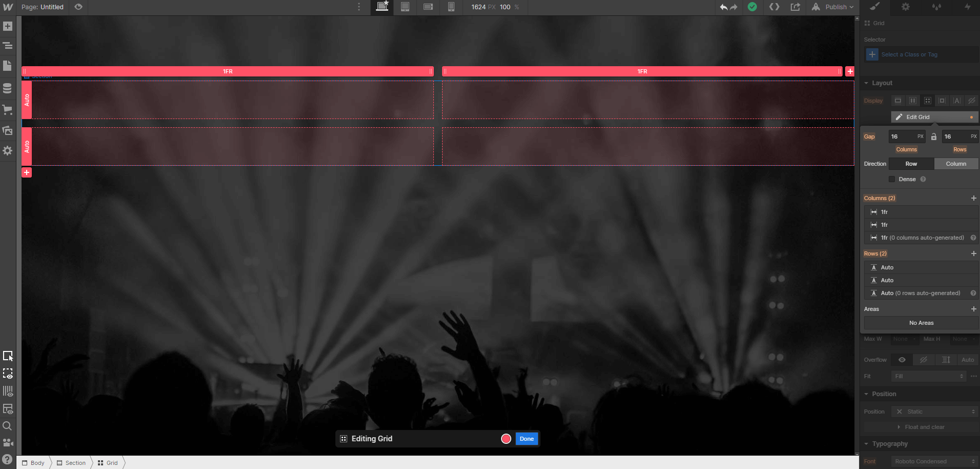Click the undo arrow
This screenshot has height=469, width=980.
[x=723, y=7]
